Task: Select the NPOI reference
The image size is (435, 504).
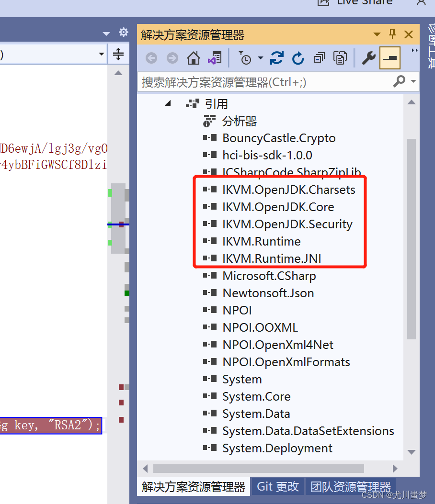Action: coord(237,311)
